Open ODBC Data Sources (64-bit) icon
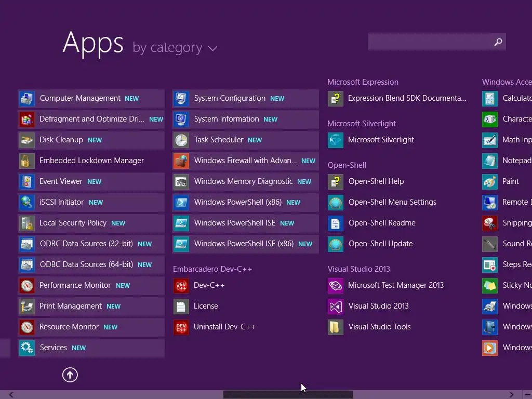532x399 pixels. pos(27,264)
